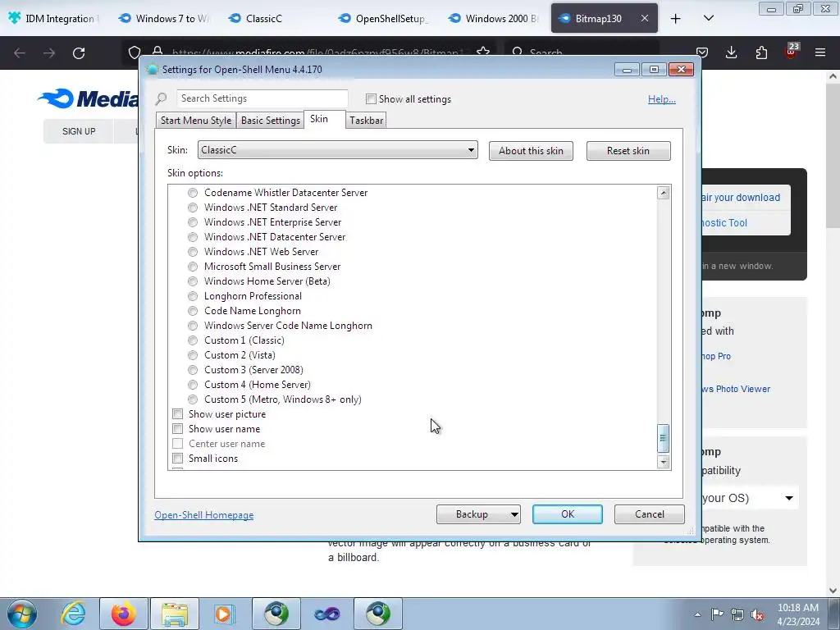Click the Search Settings input field
The image size is (840, 630).
point(262,98)
